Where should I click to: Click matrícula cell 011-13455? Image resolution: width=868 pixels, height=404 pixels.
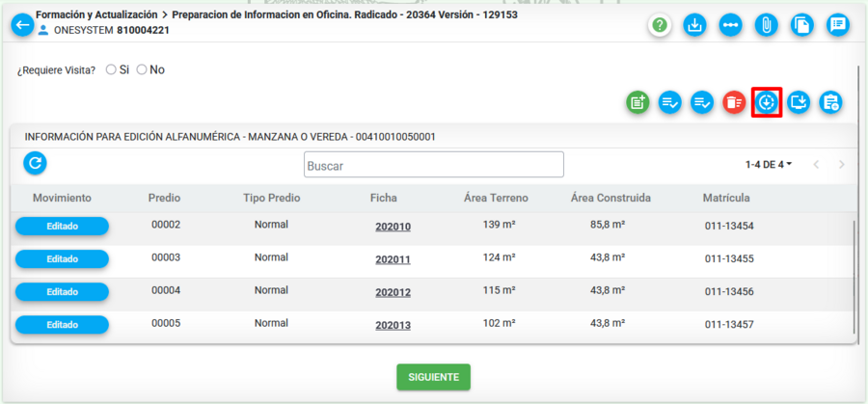(729, 258)
